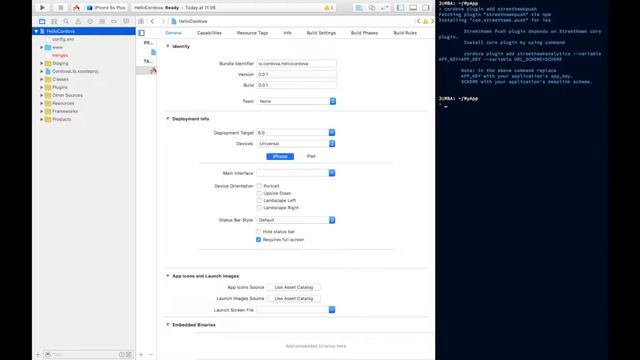The height and width of the screenshot is (360, 640).
Task: Open the Build Phases tab
Action: 364,33
